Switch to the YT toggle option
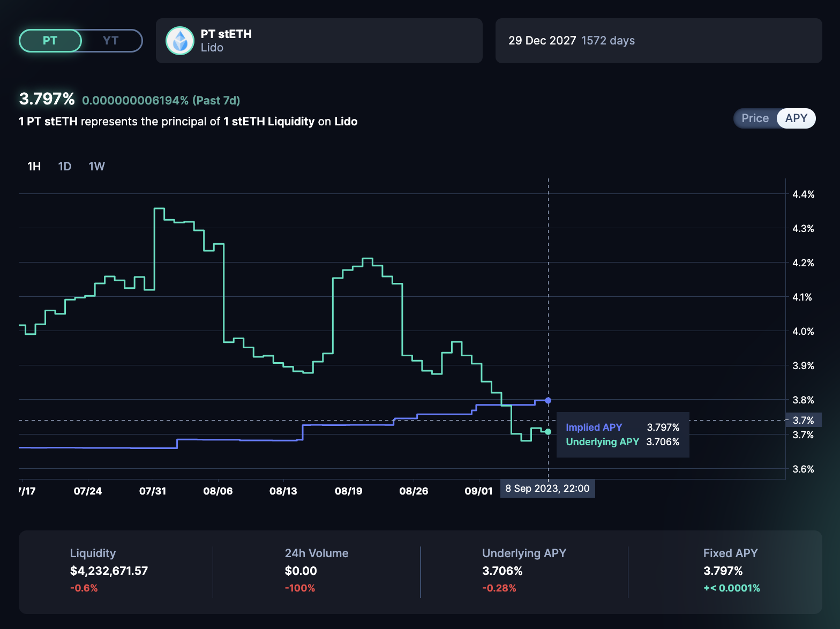 (x=110, y=41)
